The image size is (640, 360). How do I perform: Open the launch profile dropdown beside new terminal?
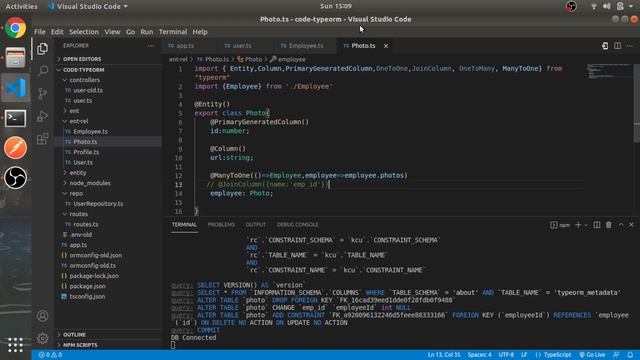[x=586, y=225]
